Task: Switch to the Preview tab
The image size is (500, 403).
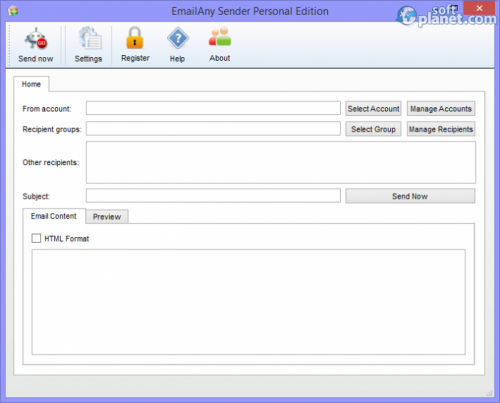Action: [107, 217]
